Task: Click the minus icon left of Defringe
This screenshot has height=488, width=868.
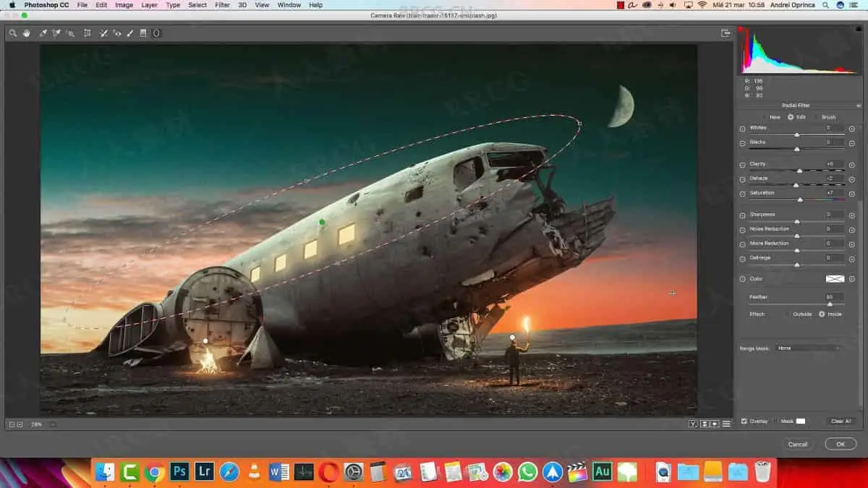Action: coord(742,258)
